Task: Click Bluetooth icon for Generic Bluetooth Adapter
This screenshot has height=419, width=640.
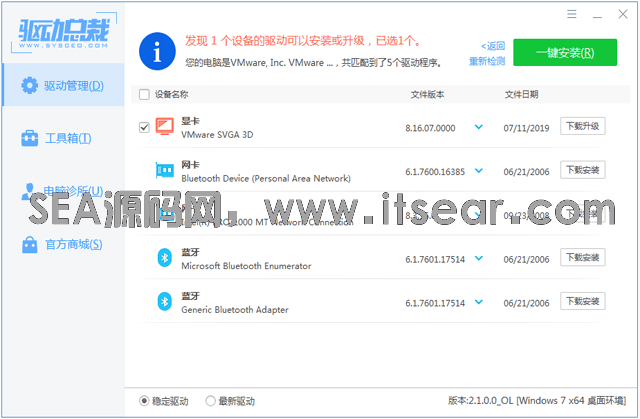Action: tap(164, 302)
